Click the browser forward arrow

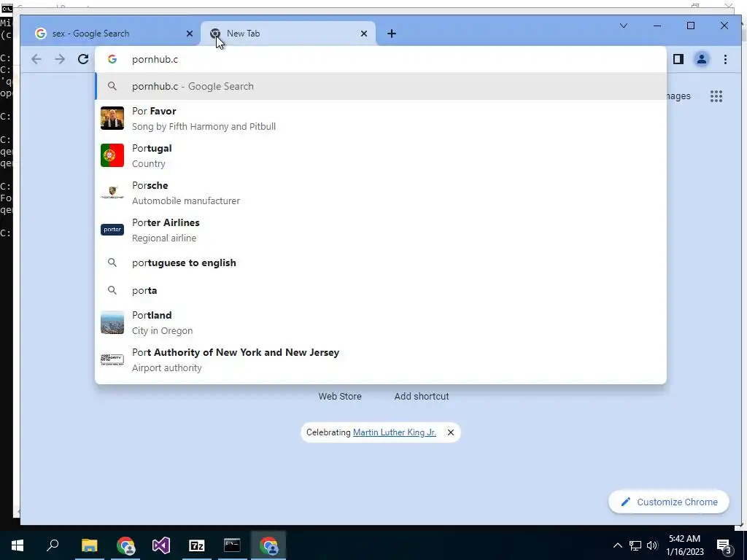click(60, 59)
